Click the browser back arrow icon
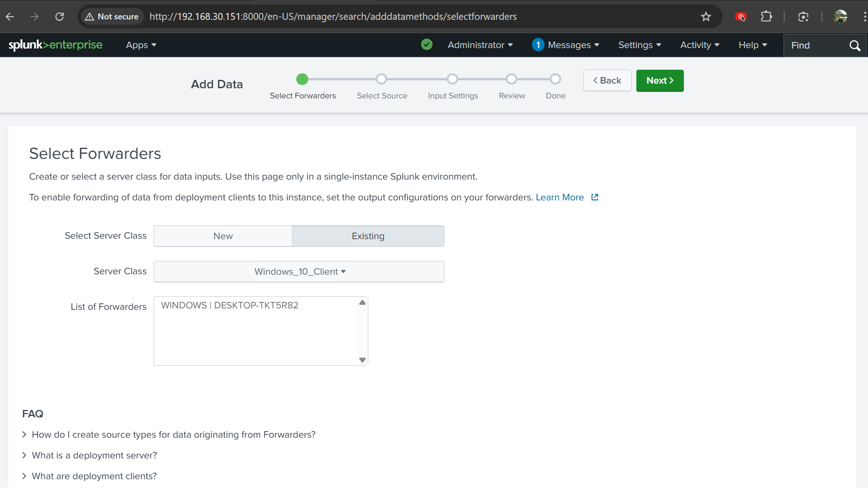 (x=10, y=17)
